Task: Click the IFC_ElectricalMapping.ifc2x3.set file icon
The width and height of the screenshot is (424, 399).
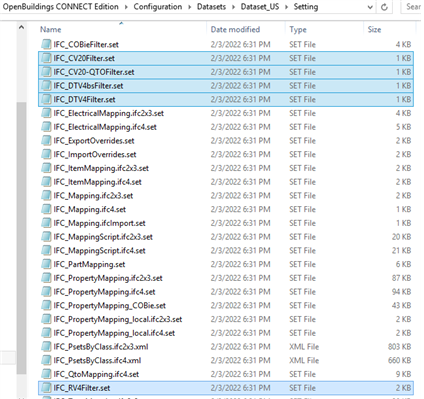Action: pyautogui.click(x=46, y=113)
